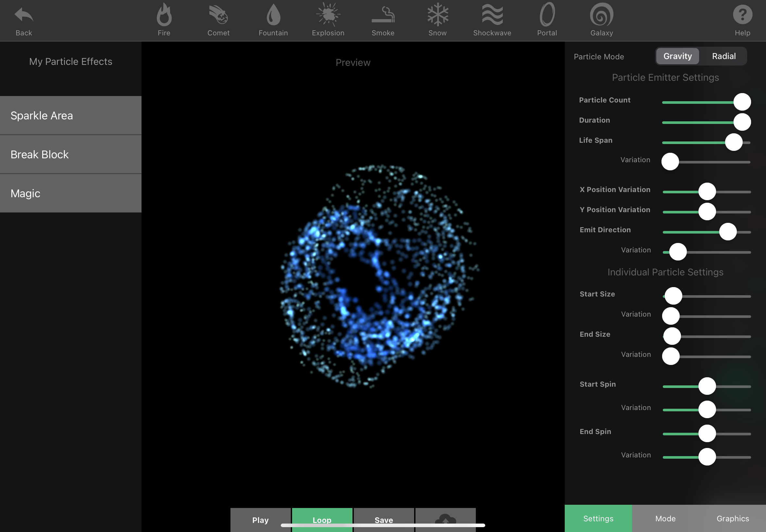Open Help with the question mark icon
The height and width of the screenshot is (532, 766).
point(742,15)
